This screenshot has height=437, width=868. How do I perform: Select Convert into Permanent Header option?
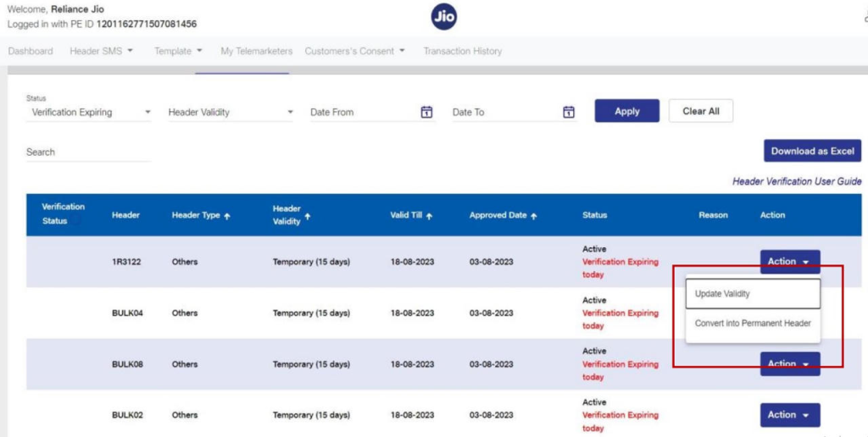(x=753, y=323)
